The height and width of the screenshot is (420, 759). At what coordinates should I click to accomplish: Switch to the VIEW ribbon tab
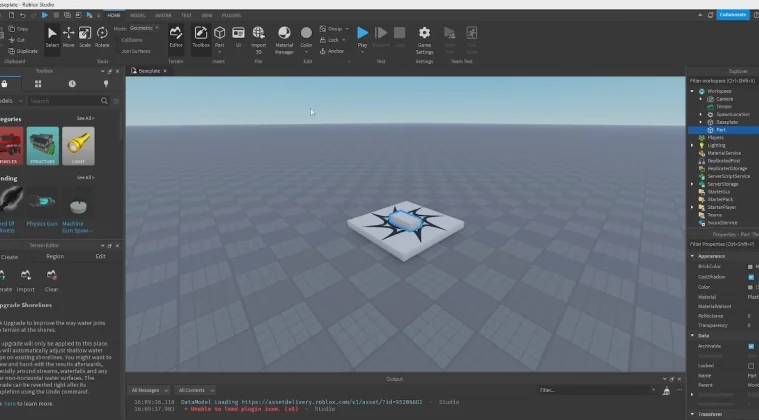click(207, 15)
